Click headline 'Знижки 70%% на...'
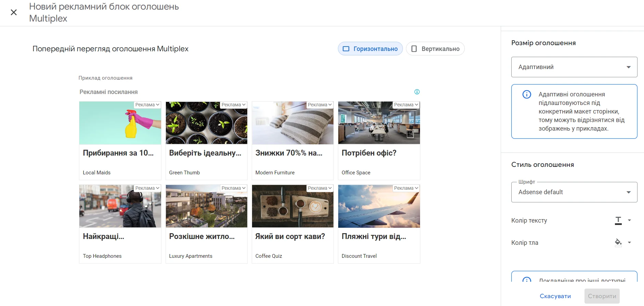Image resolution: width=644 pixels, height=306 pixels. (x=289, y=153)
